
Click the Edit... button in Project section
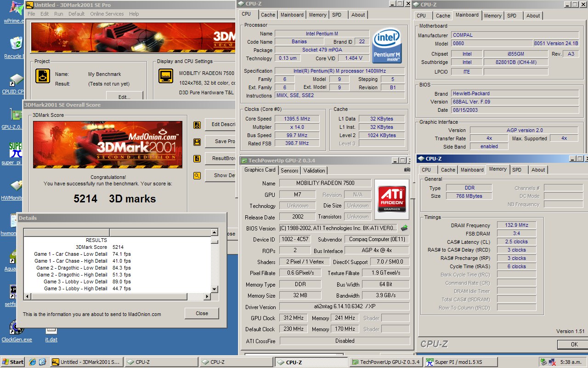point(124,97)
